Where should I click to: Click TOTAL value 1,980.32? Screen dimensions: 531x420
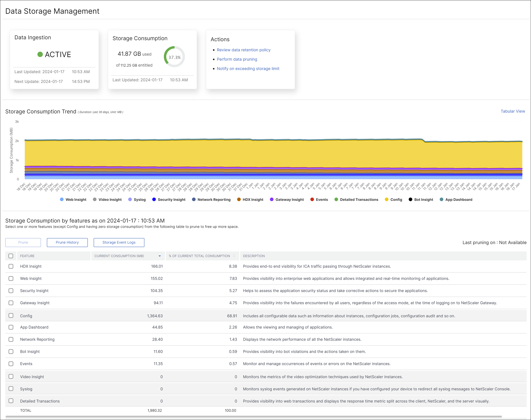[155, 410]
